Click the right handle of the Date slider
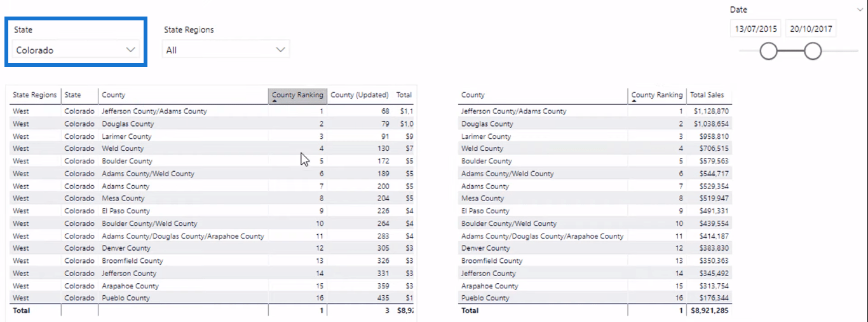 click(813, 51)
